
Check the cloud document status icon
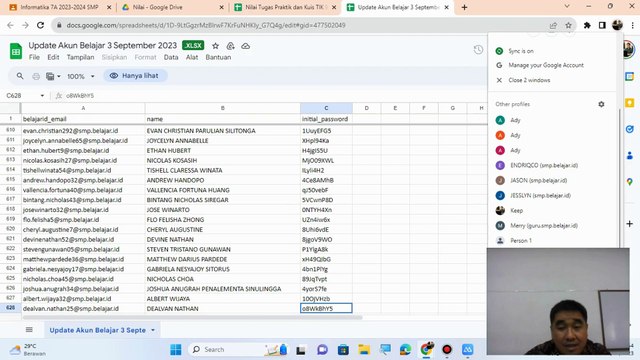[x=246, y=46]
